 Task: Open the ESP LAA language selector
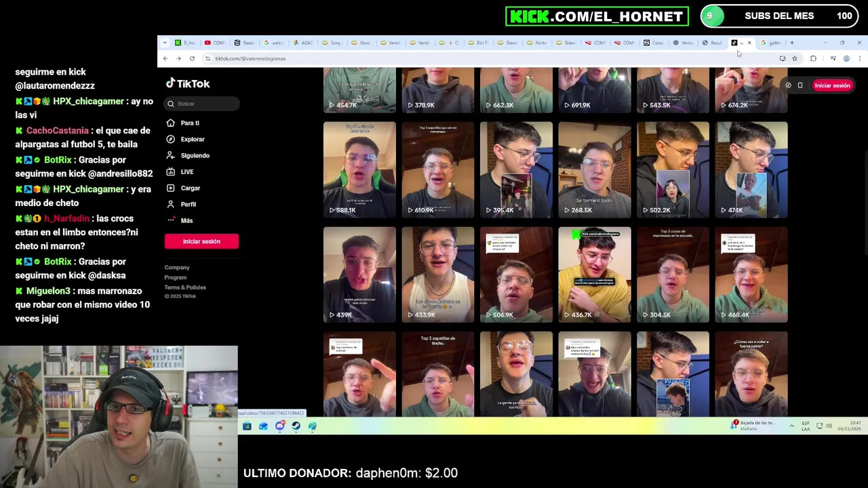[806, 426]
